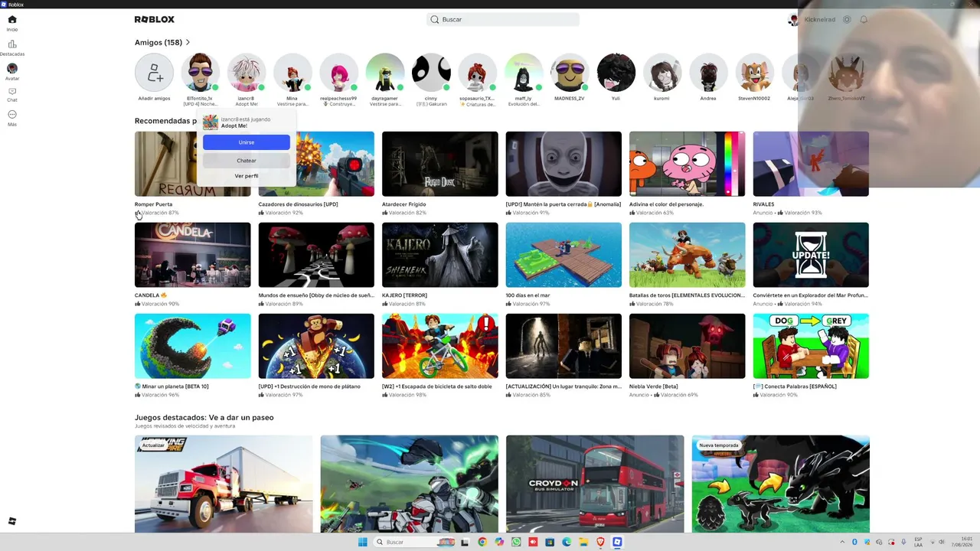Open Brave browser from the taskbar
This screenshot has width=980, height=551.
pos(600,542)
